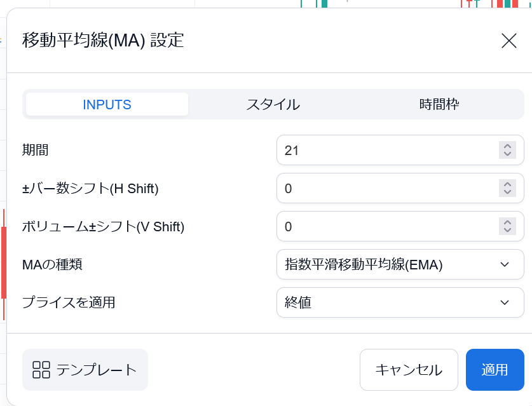
Task: Increment the V Shift value with its stepper
Action: click(507, 222)
